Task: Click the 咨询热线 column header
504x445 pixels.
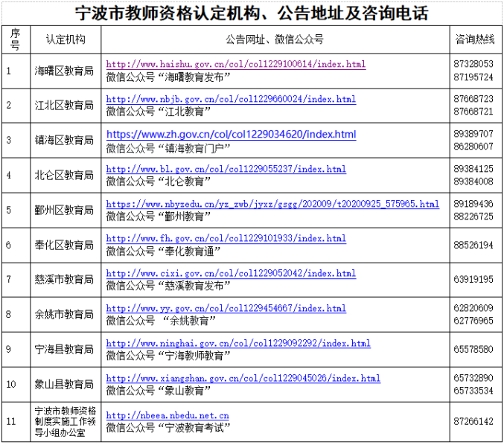Action: point(475,39)
